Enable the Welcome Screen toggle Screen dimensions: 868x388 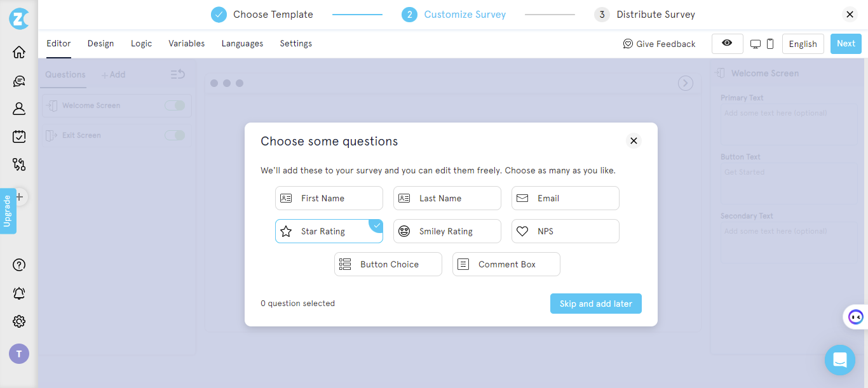[x=175, y=105]
